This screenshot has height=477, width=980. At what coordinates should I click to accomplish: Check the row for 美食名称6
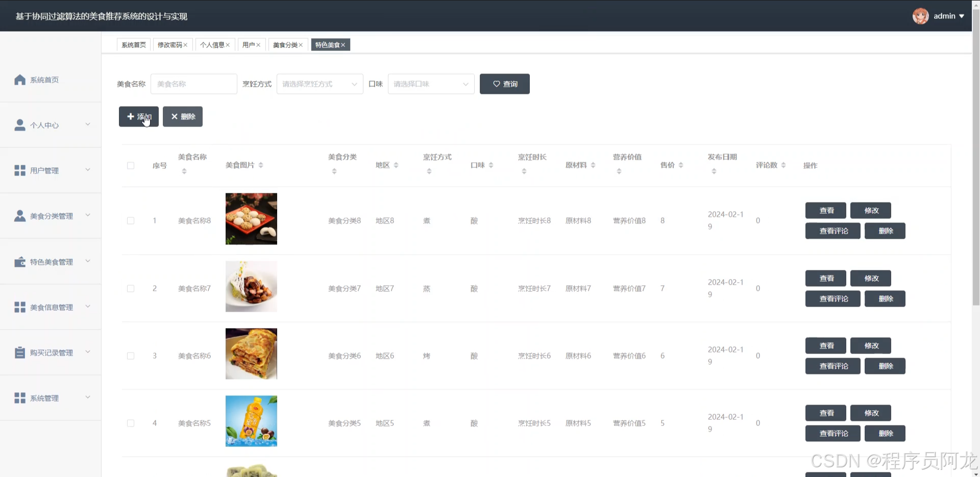(131, 356)
